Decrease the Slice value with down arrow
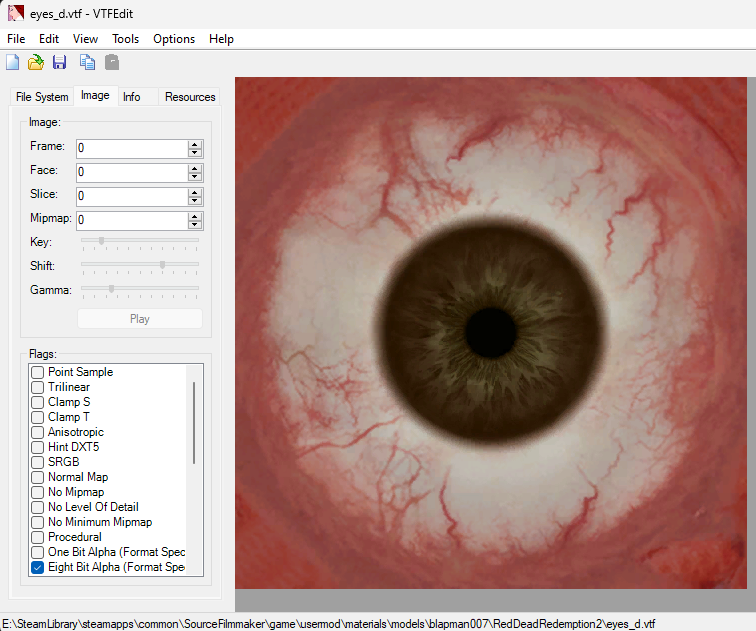 pos(195,201)
